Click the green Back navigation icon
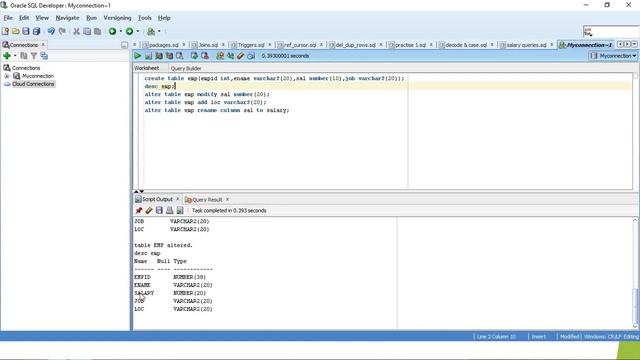The image size is (640, 360). coord(112,31)
